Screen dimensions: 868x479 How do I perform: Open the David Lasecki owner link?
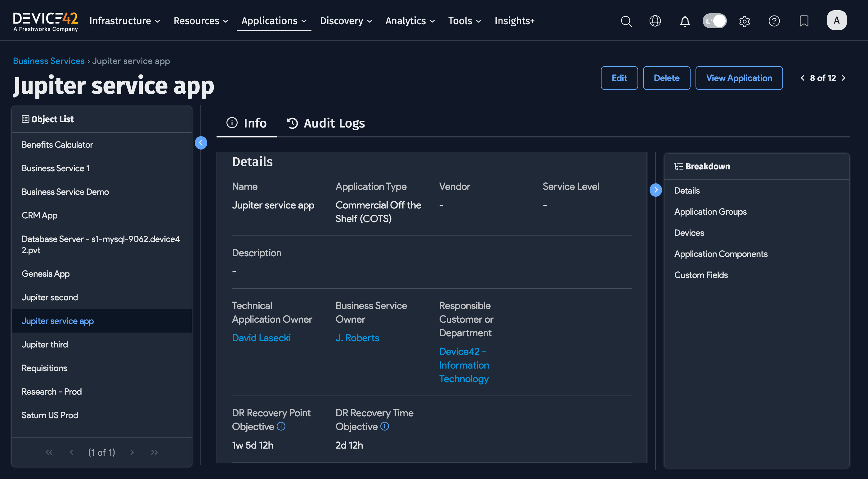click(261, 338)
